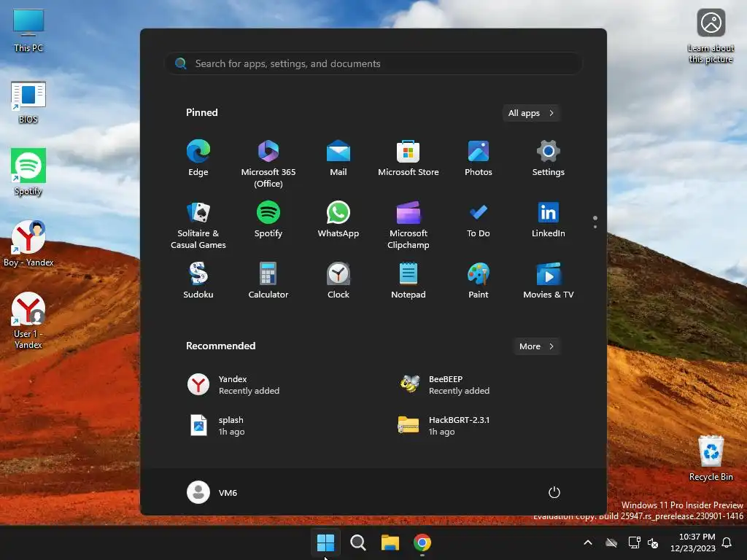Click the OneDrive tray icon
747x560 pixels.
click(x=611, y=542)
